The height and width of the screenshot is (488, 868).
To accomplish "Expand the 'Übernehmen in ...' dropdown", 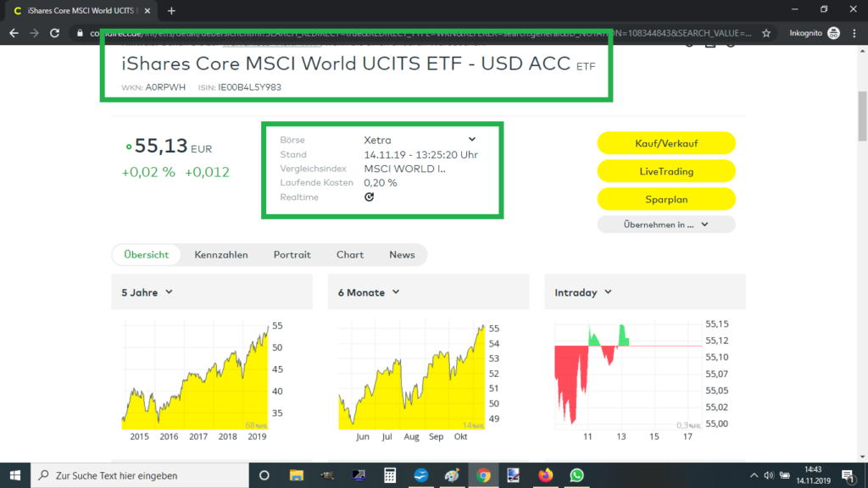I will 666,225.
